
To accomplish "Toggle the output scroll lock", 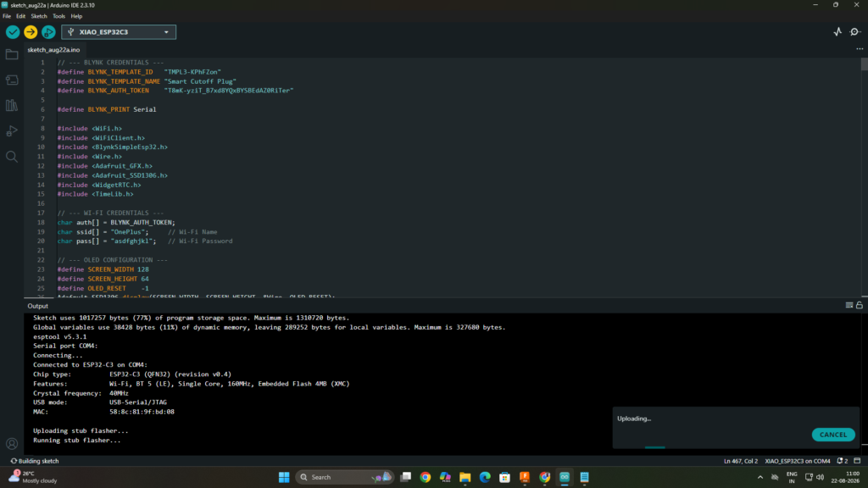I will tap(860, 305).
